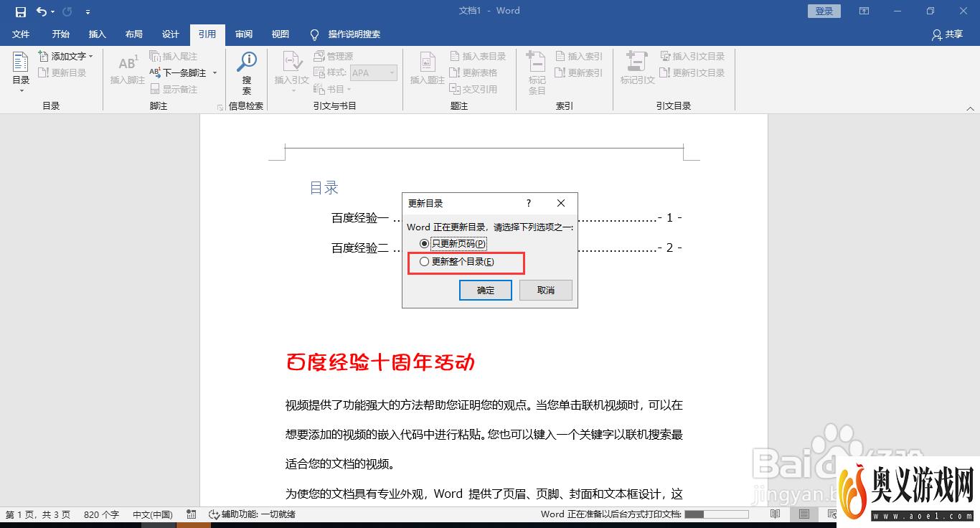Click the 第 1 页，共 3 页 status
980x528 pixels.
coord(38,514)
